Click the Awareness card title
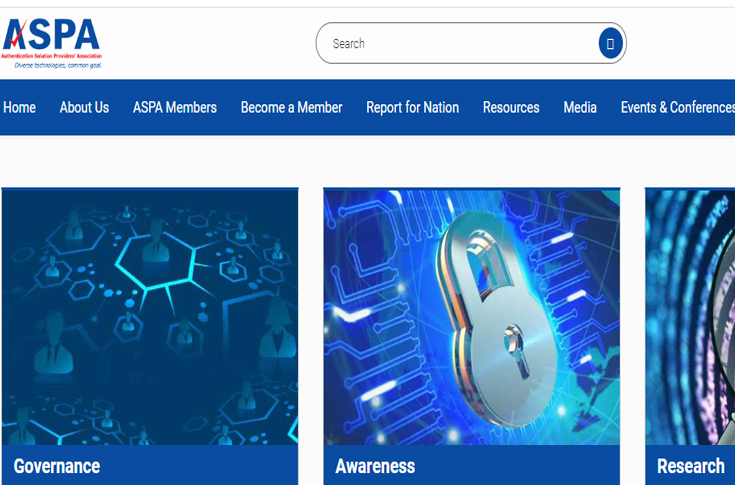 click(x=375, y=466)
